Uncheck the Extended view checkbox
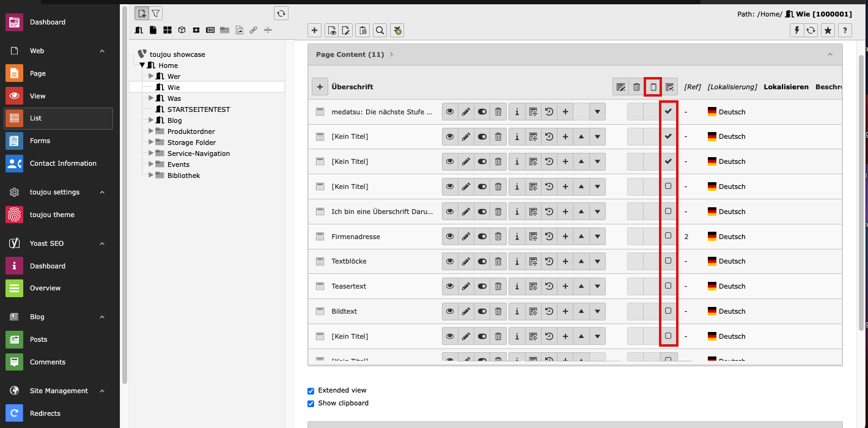 (311, 391)
